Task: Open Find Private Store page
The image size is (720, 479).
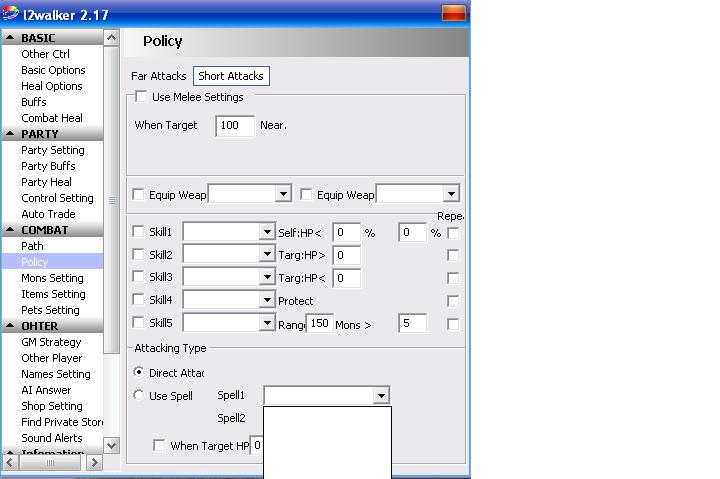Action: [62, 422]
